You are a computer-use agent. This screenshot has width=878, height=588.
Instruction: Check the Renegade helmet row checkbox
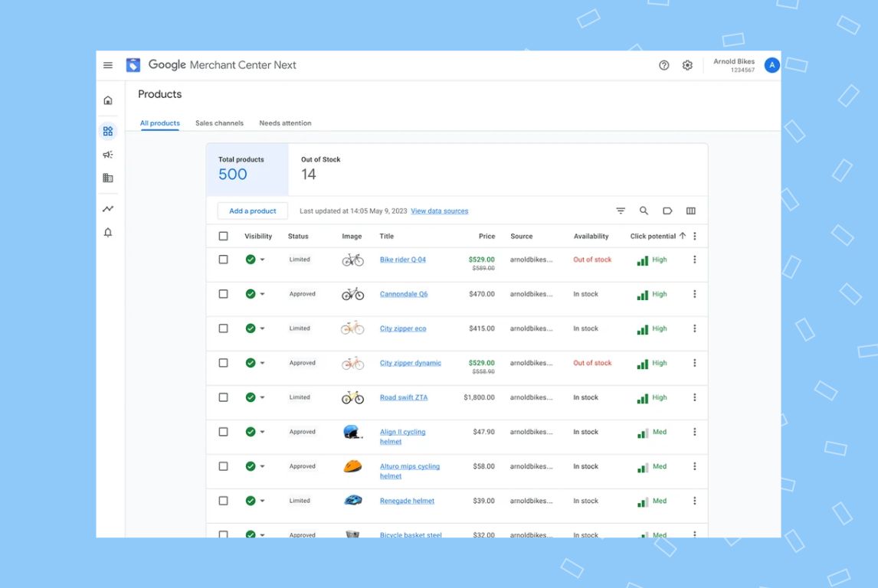pos(224,501)
